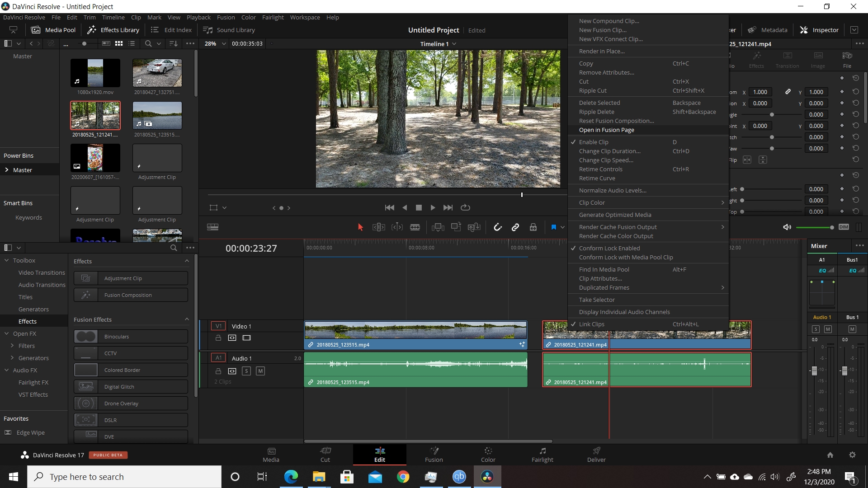Choose Change Clip Speed menu entry
Viewport: 868px width, 488px height.
click(648, 160)
